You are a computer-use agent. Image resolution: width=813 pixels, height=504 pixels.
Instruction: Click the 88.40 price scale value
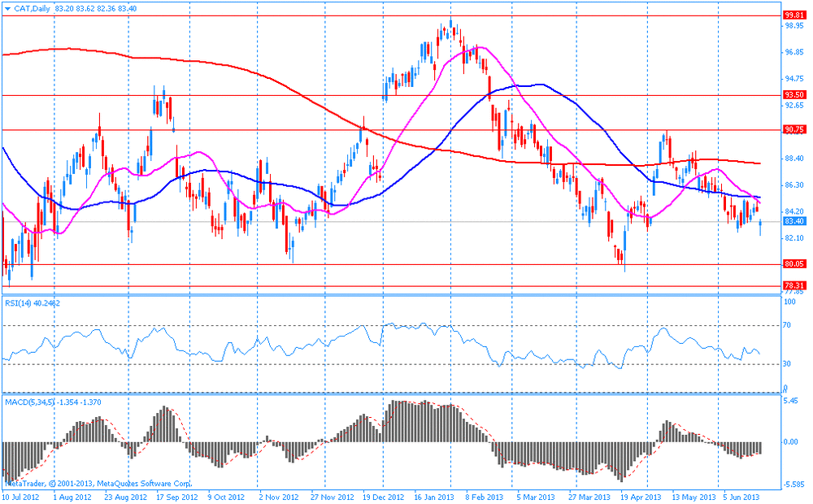point(794,159)
